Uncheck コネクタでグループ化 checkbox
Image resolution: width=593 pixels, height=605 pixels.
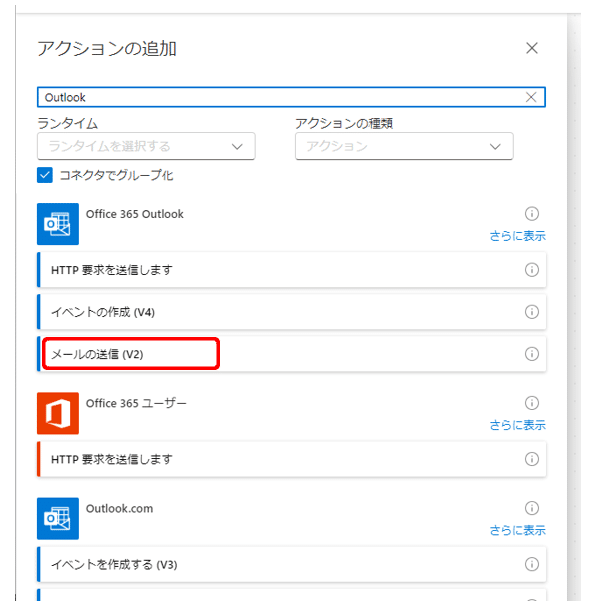[45, 175]
